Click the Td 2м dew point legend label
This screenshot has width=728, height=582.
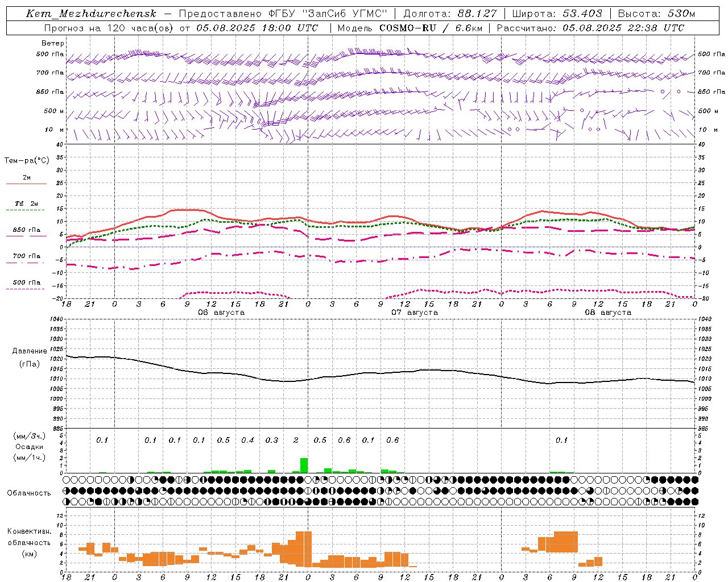pyautogui.click(x=26, y=203)
